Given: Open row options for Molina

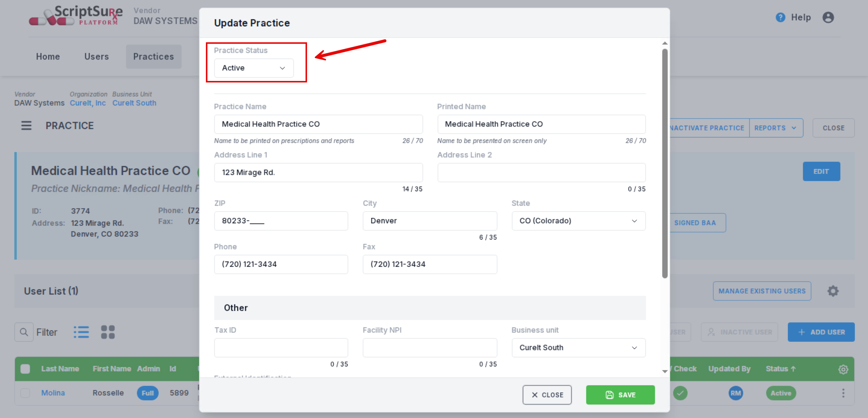Looking at the screenshot, I should tap(843, 393).
